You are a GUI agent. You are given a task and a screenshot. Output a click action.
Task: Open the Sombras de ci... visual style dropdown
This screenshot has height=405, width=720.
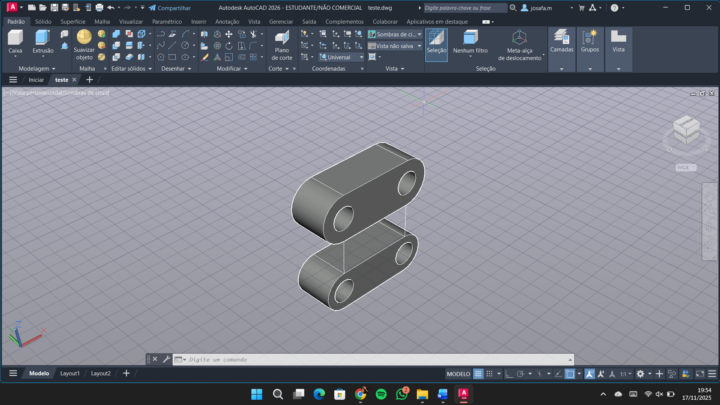[x=396, y=33]
